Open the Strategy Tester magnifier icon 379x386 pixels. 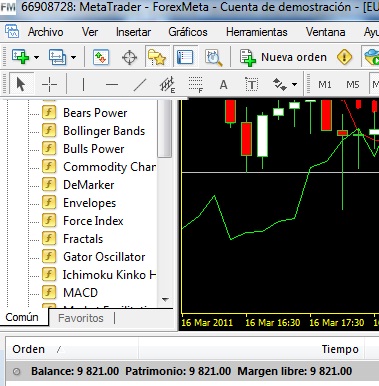(213, 57)
